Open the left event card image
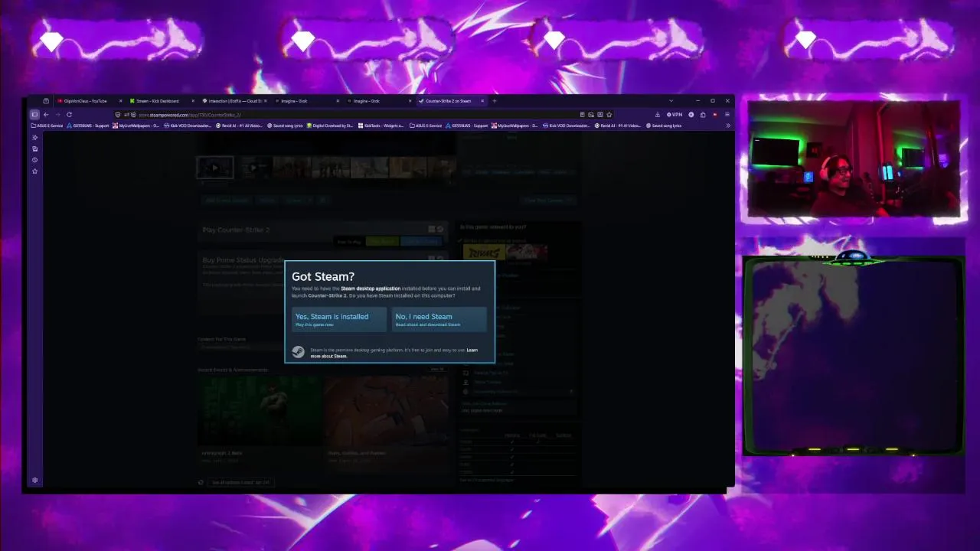980x551 pixels. pos(260,411)
